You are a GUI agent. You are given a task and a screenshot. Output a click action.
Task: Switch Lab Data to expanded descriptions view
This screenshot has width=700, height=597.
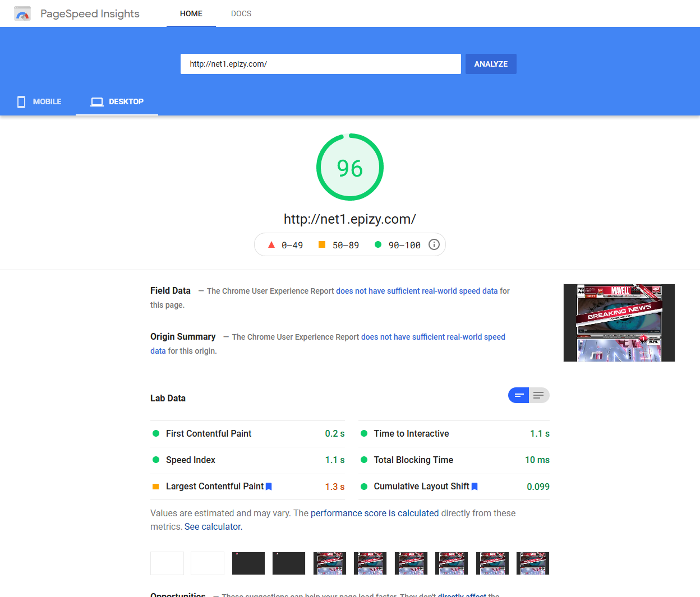tap(539, 395)
